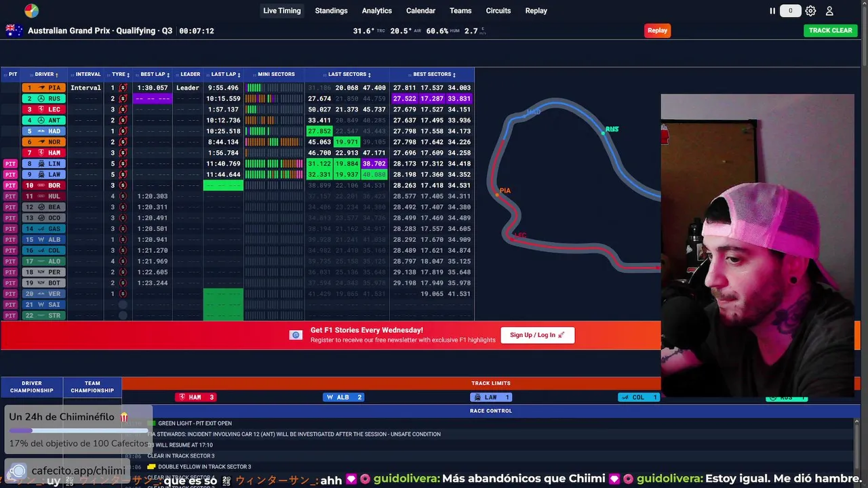Image resolution: width=868 pixels, height=488 pixels.
Task: Open the user account icon
Action: (829, 11)
